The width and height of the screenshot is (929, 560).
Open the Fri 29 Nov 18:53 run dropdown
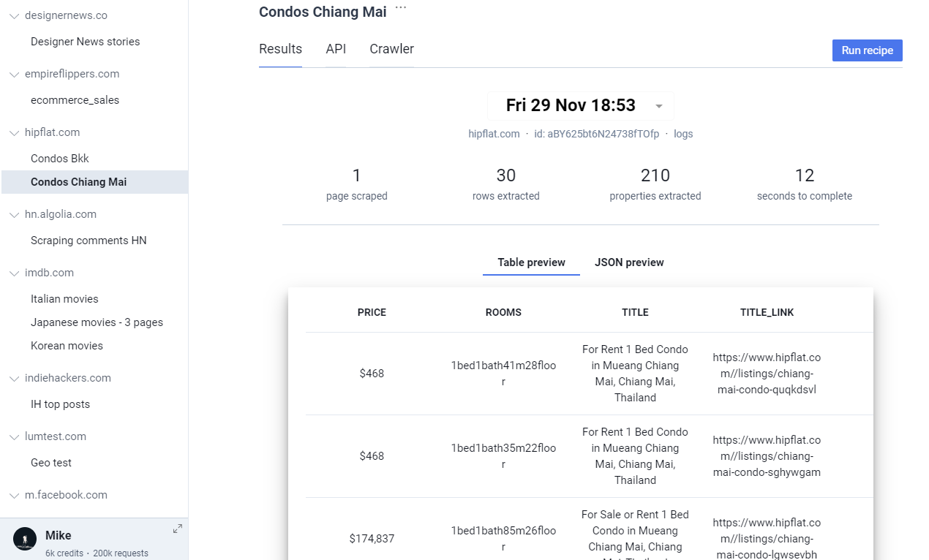581,105
